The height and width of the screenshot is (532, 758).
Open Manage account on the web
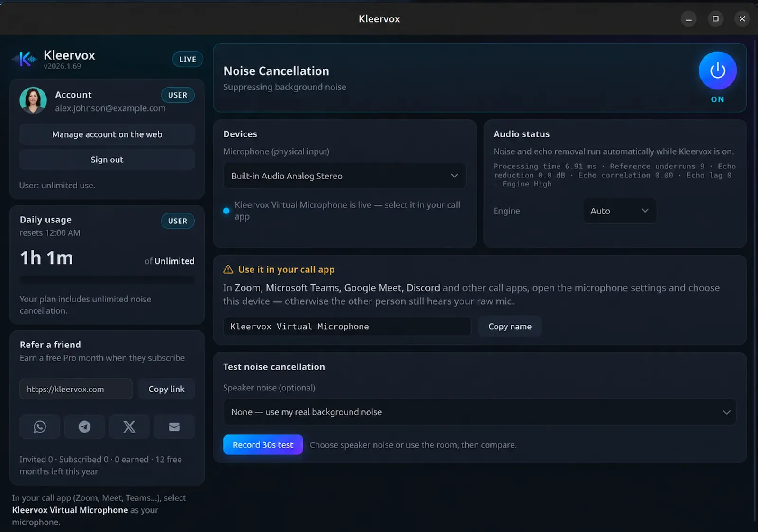tap(107, 134)
